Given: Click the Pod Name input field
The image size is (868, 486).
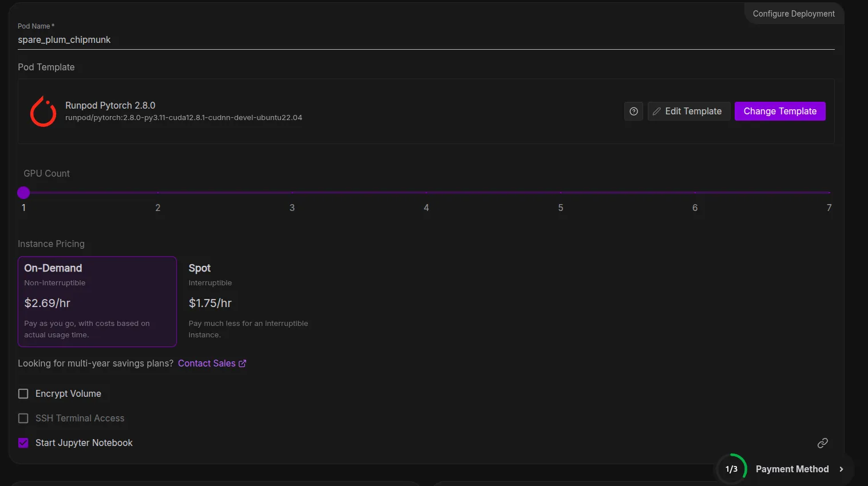Looking at the screenshot, I should (x=426, y=40).
